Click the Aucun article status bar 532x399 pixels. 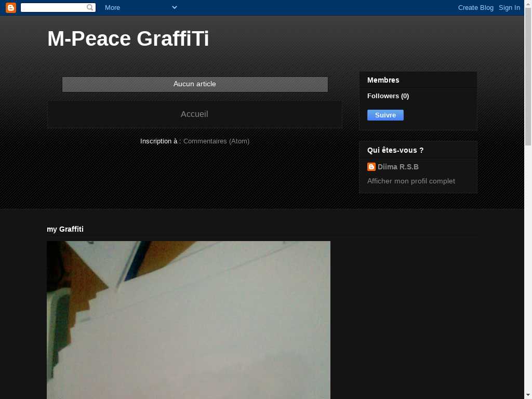point(195,84)
